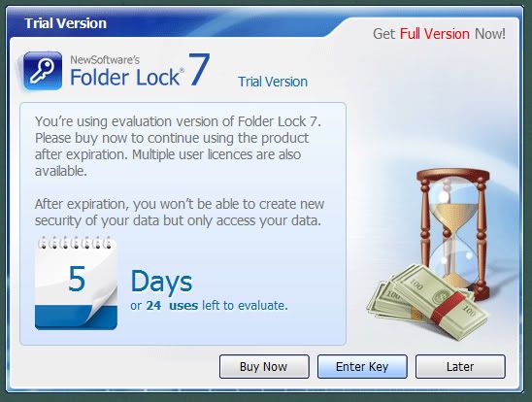The height and width of the screenshot is (402, 532).
Task: Click the red Full Version text
Action: [435, 34]
